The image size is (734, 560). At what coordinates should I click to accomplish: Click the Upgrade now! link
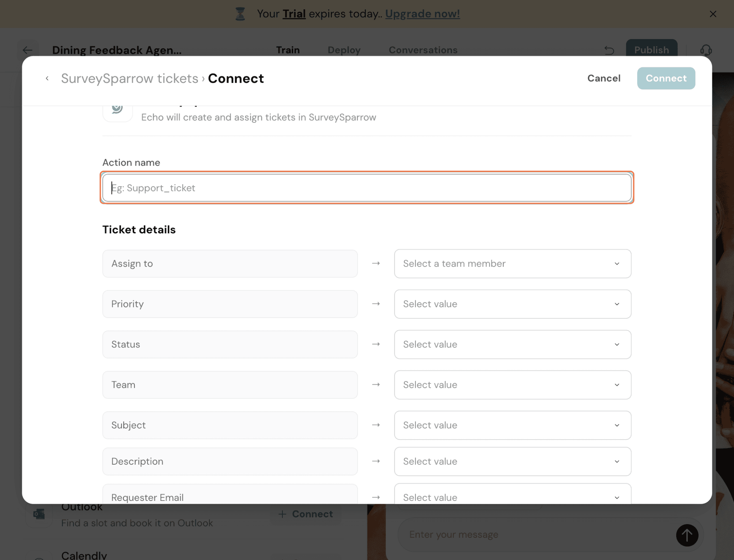(x=423, y=14)
